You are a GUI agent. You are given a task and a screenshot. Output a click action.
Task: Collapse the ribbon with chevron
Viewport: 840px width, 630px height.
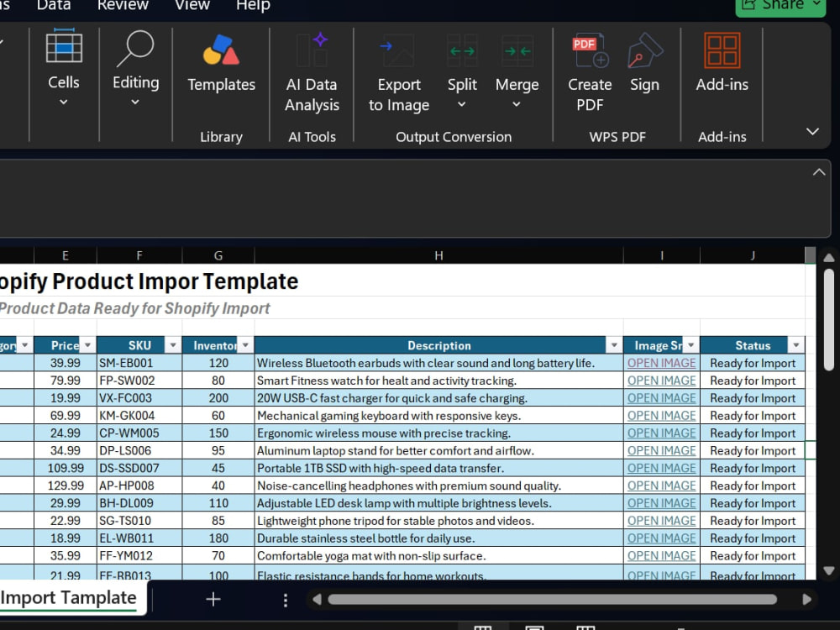812,131
